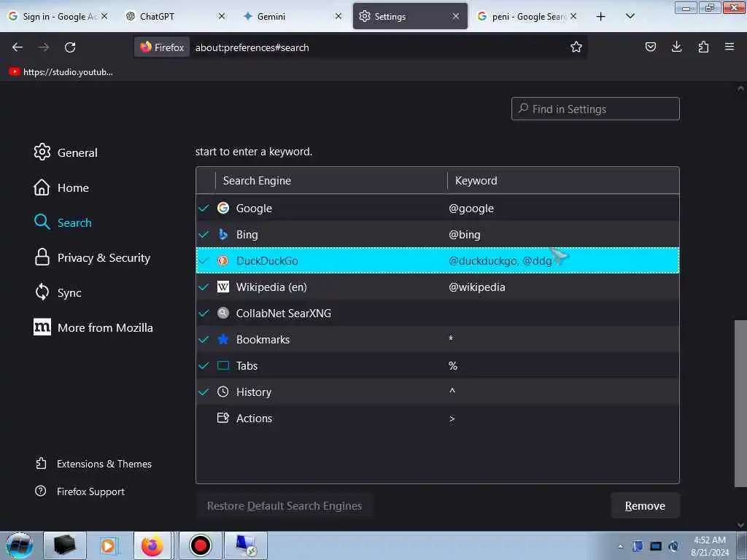Click Restore Default Search Engines button
The width and height of the screenshot is (747, 560).
(285, 506)
